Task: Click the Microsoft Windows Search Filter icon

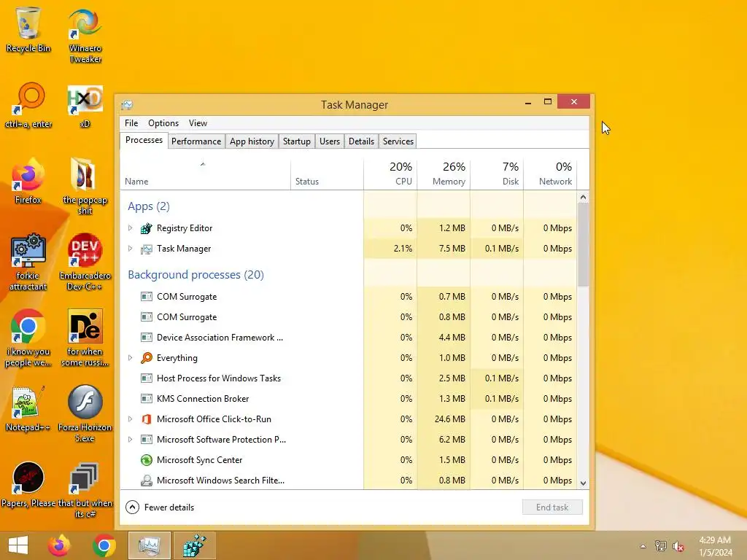Action: click(x=146, y=481)
